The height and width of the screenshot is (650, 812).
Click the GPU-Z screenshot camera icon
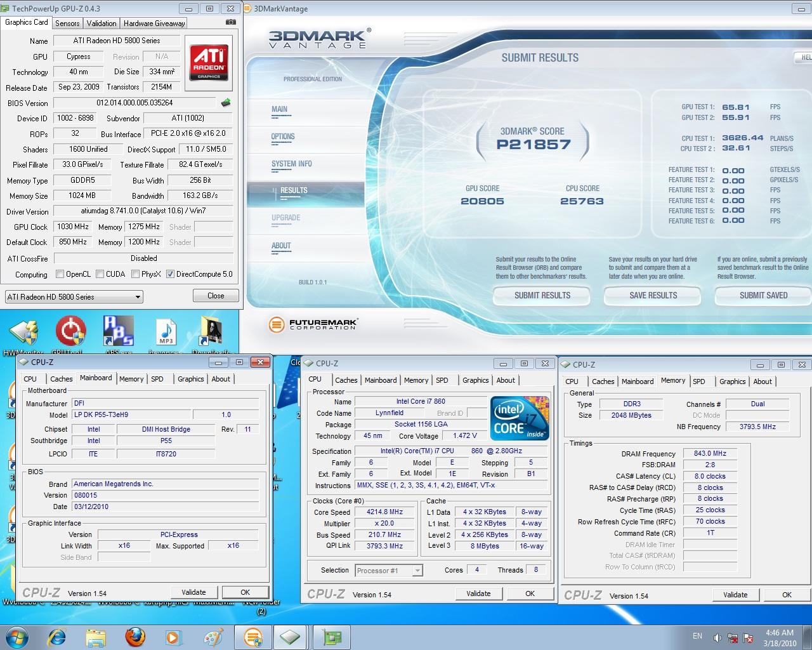[x=230, y=22]
